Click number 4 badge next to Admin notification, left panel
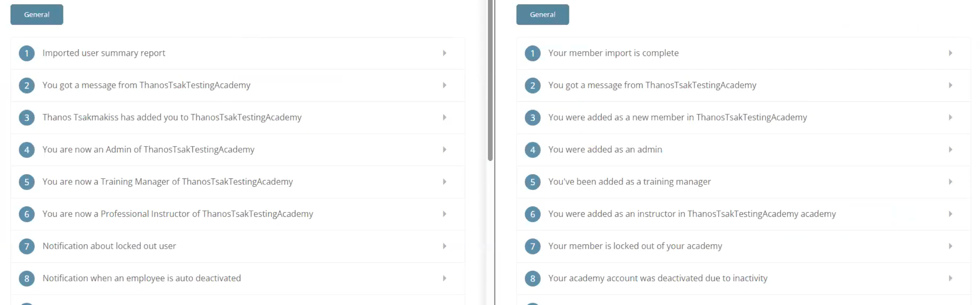980x305 pixels. tap(27, 150)
